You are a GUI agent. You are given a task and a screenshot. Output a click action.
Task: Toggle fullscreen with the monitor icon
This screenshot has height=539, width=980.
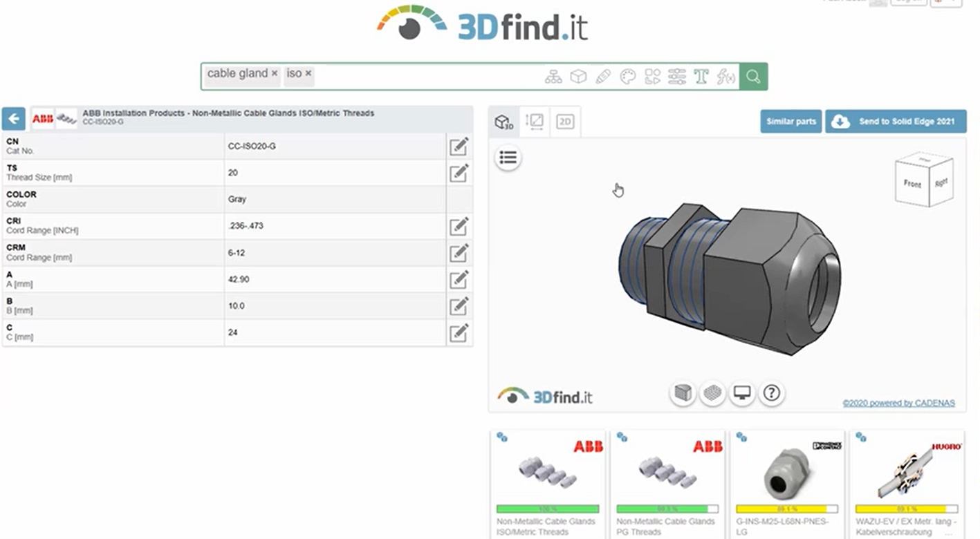[741, 393]
